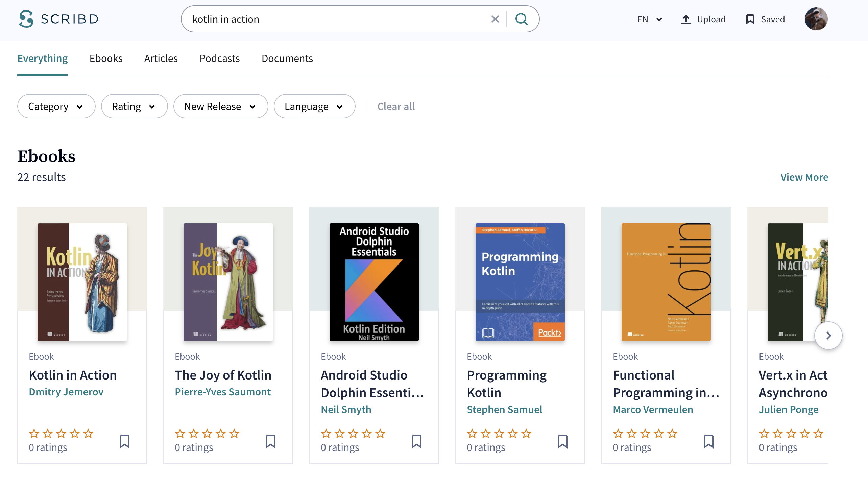Click the Clear all filters link

tap(396, 106)
